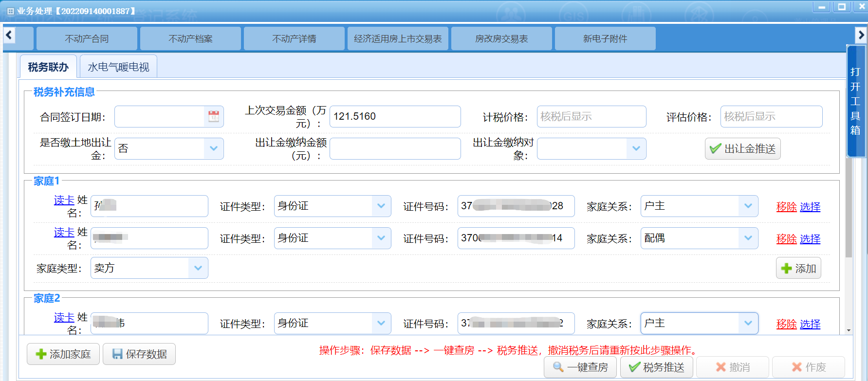Open the contract signing date calendar picker

214,117
